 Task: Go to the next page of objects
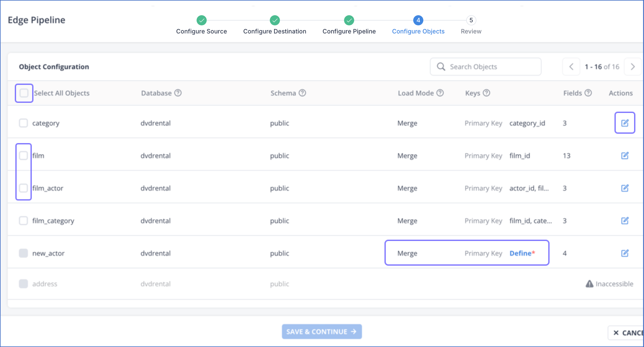pos(633,67)
